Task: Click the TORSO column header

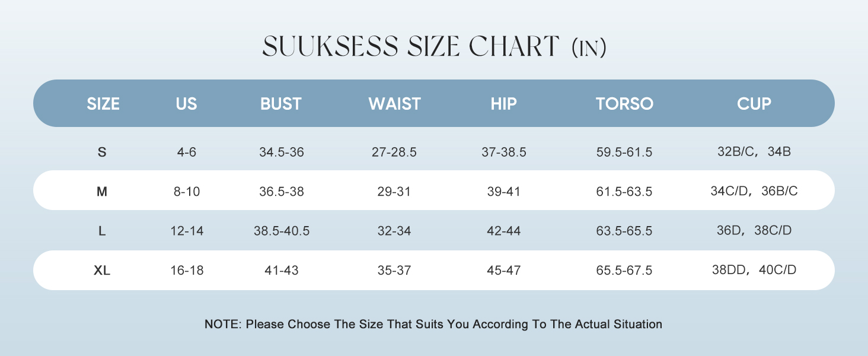Action: tap(624, 104)
